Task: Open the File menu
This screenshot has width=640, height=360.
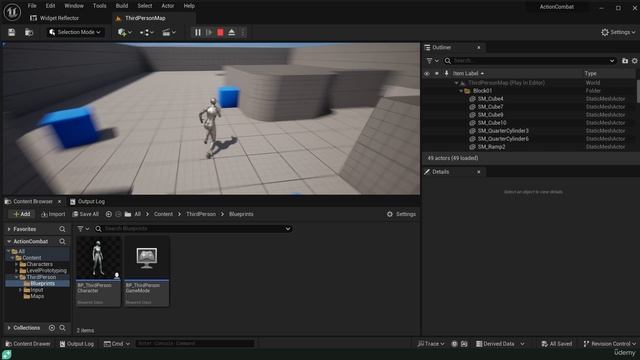Action: [32, 6]
